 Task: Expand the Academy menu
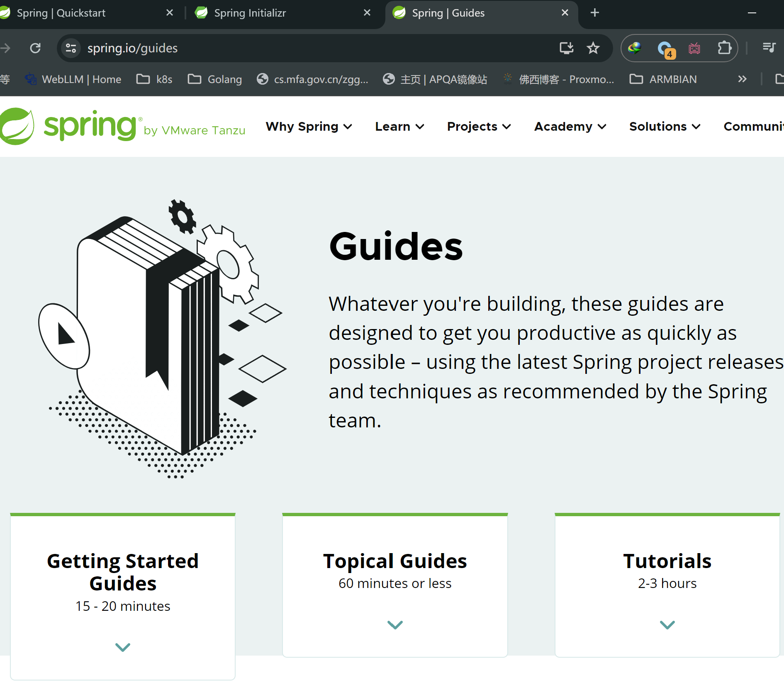point(570,127)
